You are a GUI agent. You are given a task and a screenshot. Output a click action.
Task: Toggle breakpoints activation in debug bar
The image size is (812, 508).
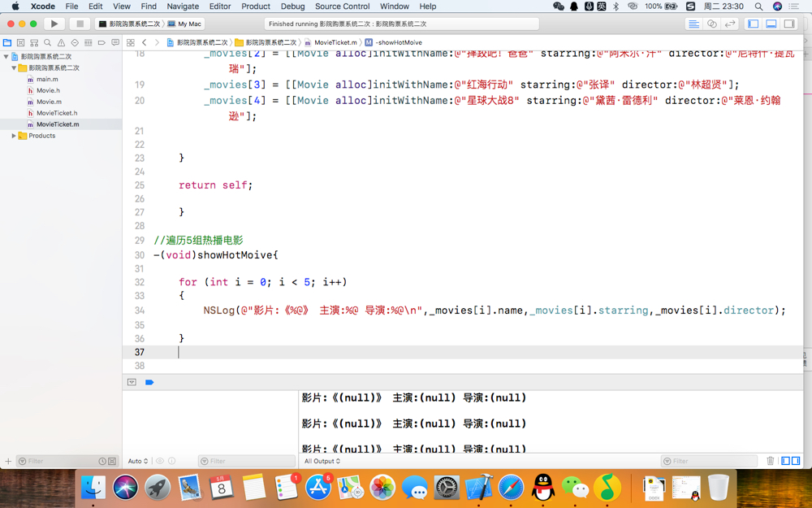click(x=149, y=383)
